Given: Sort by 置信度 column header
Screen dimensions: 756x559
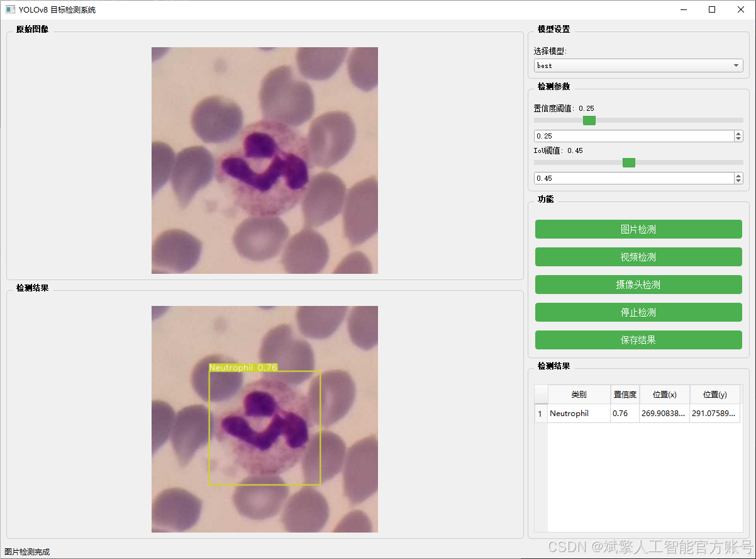Looking at the screenshot, I should click(x=625, y=395).
